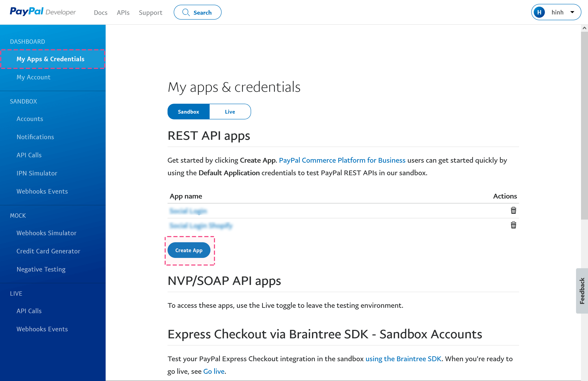Open the Go live link
The width and height of the screenshot is (588, 381).
pos(214,371)
